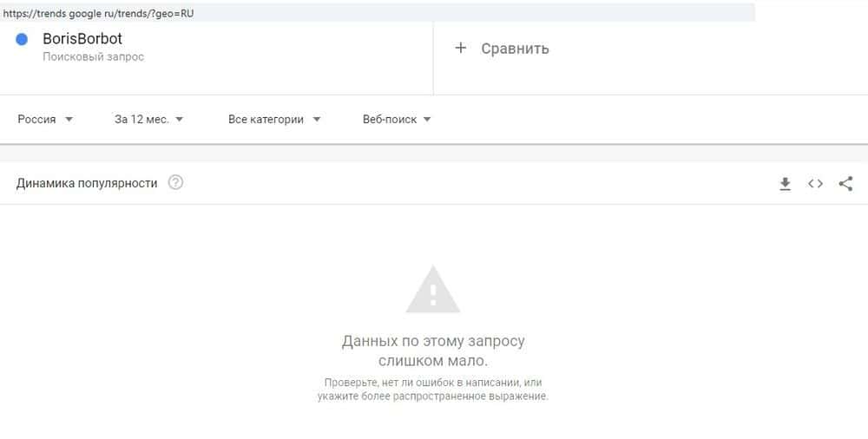Click the plus icon beside Сравнить
The height and width of the screenshot is (439, 868).
click(x=461, y=49)
